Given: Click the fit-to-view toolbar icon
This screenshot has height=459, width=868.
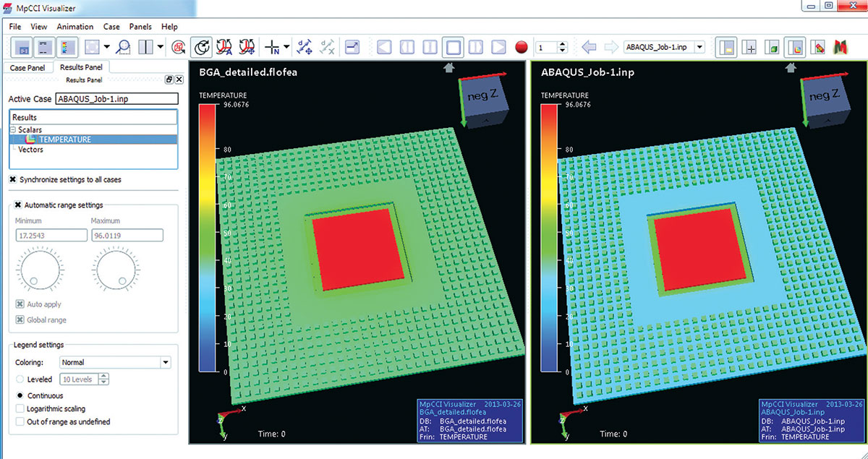Looking at the screenshot, I should 92,48.
